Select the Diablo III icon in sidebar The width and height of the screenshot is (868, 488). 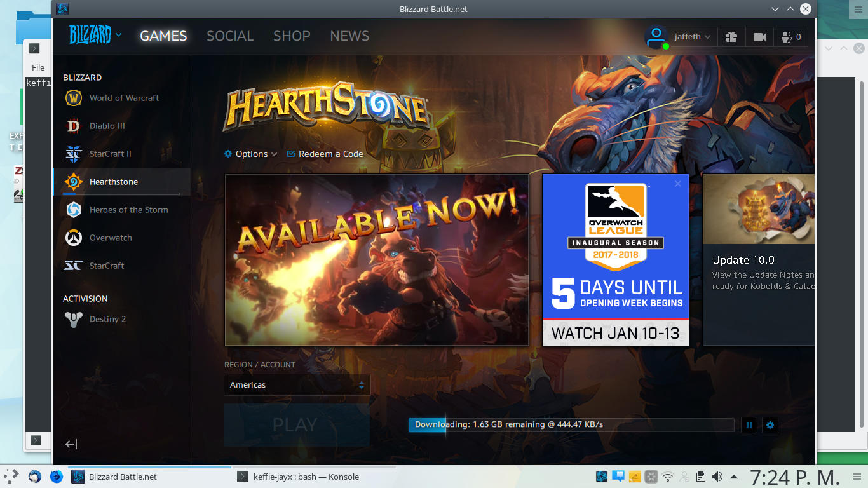pos(74,126)
